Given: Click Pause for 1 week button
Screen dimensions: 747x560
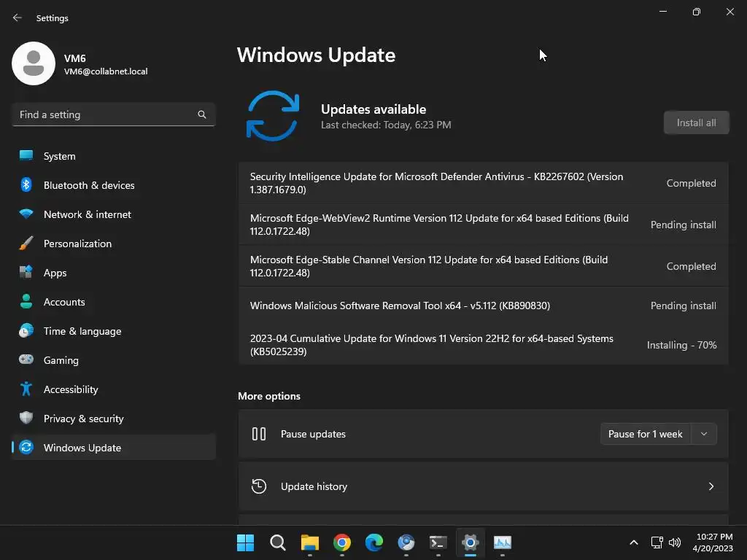Looking at the screenshot, I should [x=645, y=434].
